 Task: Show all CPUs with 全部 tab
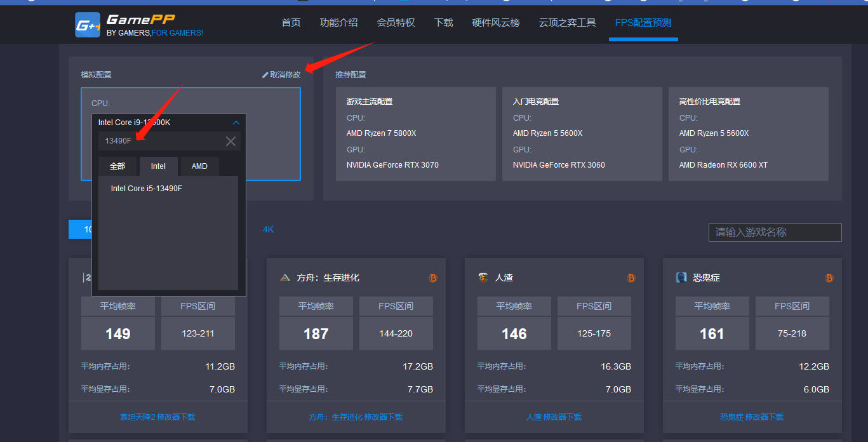coord(117,166)
